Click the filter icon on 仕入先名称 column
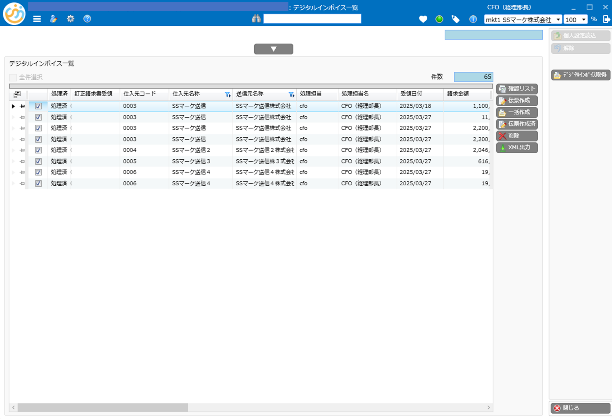Image resolution: width=612 pixels, height=419 pixels. tap(227, 93)
